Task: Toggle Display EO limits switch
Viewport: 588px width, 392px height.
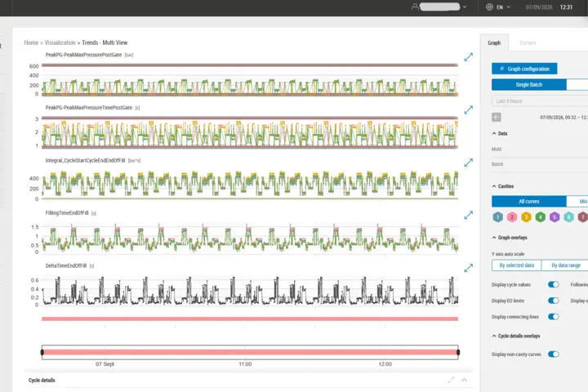Action: pos(554,301)
